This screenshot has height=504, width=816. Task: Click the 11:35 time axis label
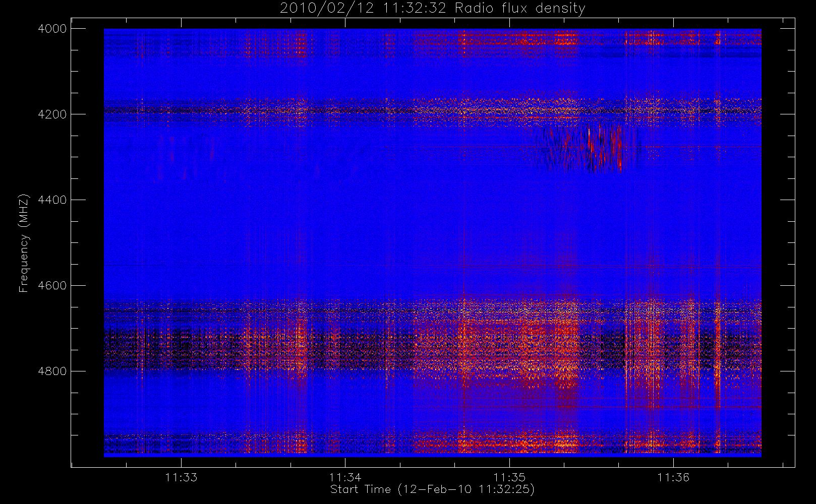coord(509,477)
